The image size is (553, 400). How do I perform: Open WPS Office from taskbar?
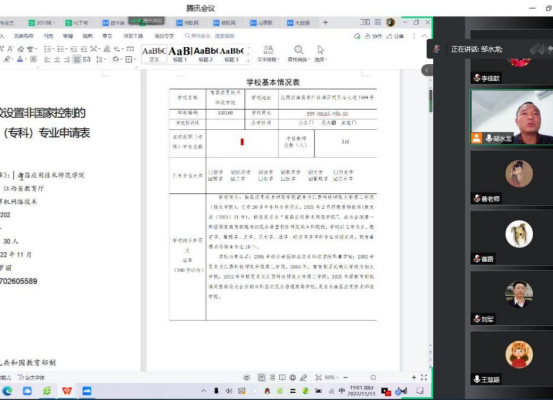(x=67, y=391)
